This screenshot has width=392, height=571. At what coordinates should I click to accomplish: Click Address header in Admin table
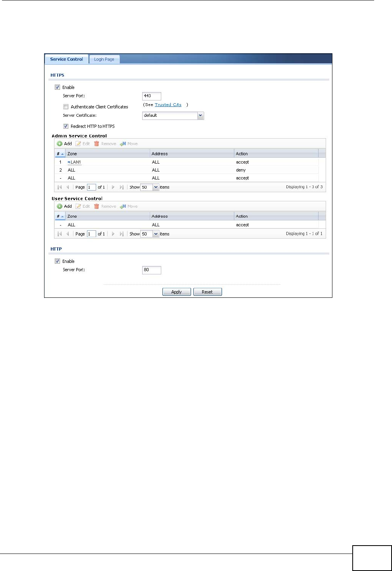(192, 154)
